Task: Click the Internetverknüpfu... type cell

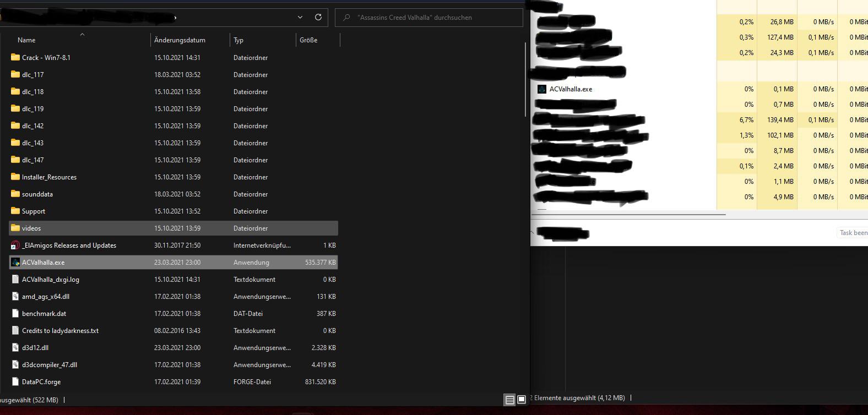Action: (262, 245)
